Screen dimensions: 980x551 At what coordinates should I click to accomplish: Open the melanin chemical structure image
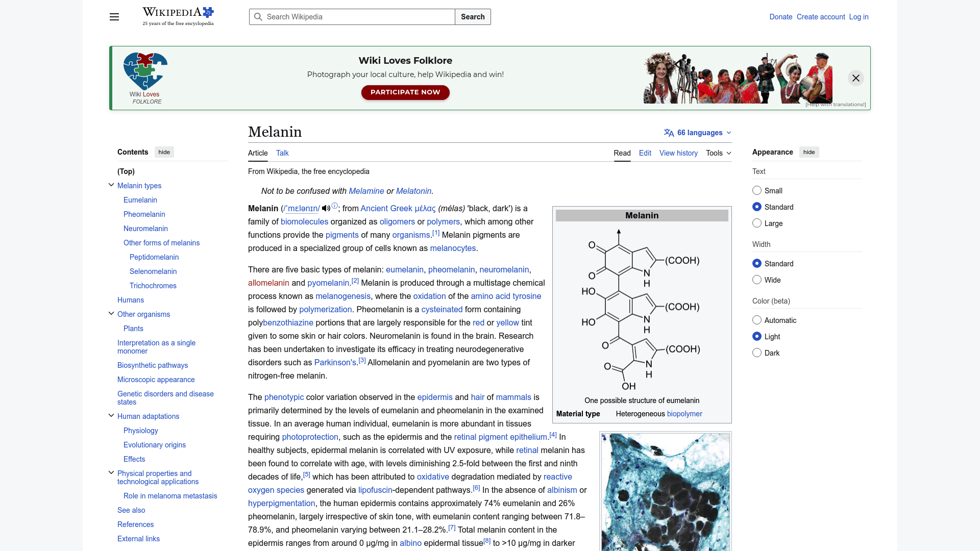pos(642,309)
